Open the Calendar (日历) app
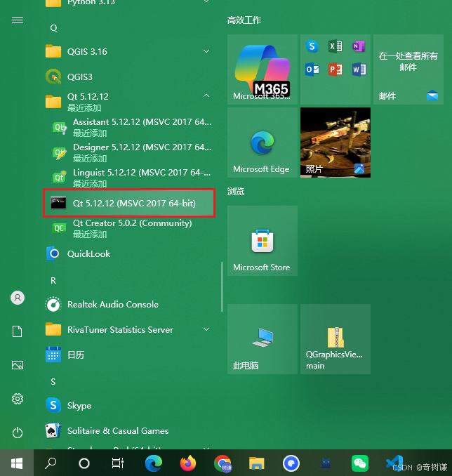The image size is (452, 476). coord(129,355)
